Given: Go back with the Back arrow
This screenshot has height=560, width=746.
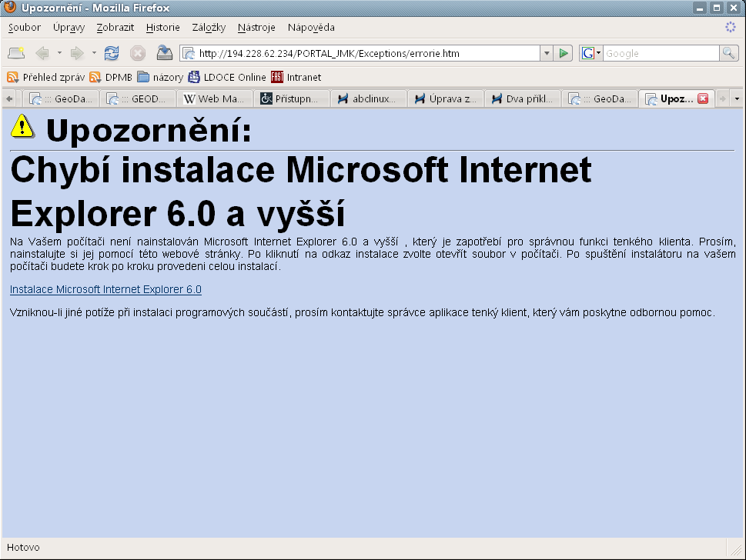Looking at the screenshot, I should pyautogui.click(x=42, y=53).
